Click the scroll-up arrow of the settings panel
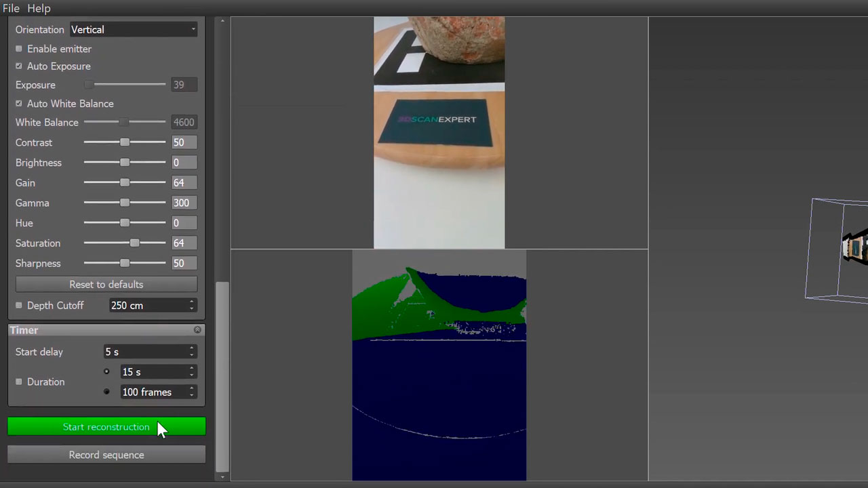The height and width of the screenshot is (488, 868). pyautogui.click(x=222, y=22)
